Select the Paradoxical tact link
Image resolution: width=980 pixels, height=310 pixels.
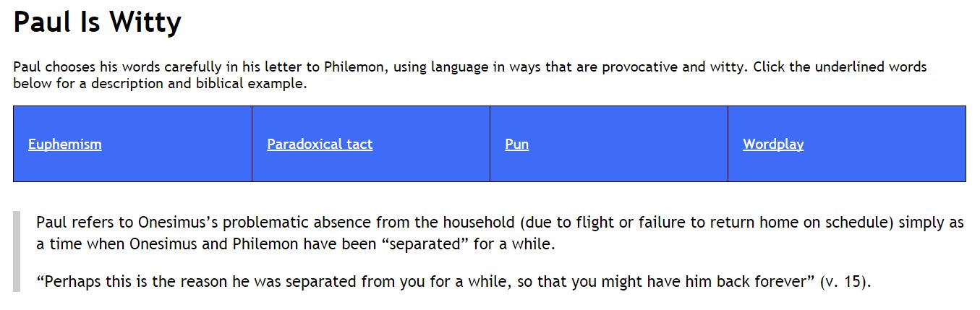point(320,144)
